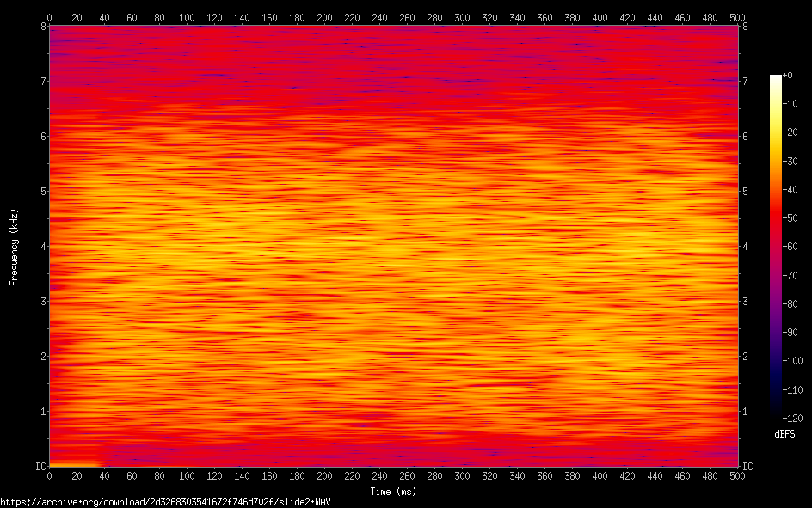
Task: Click the DC label on left axis
Action: pyautogui.click(x=39, y=467)
